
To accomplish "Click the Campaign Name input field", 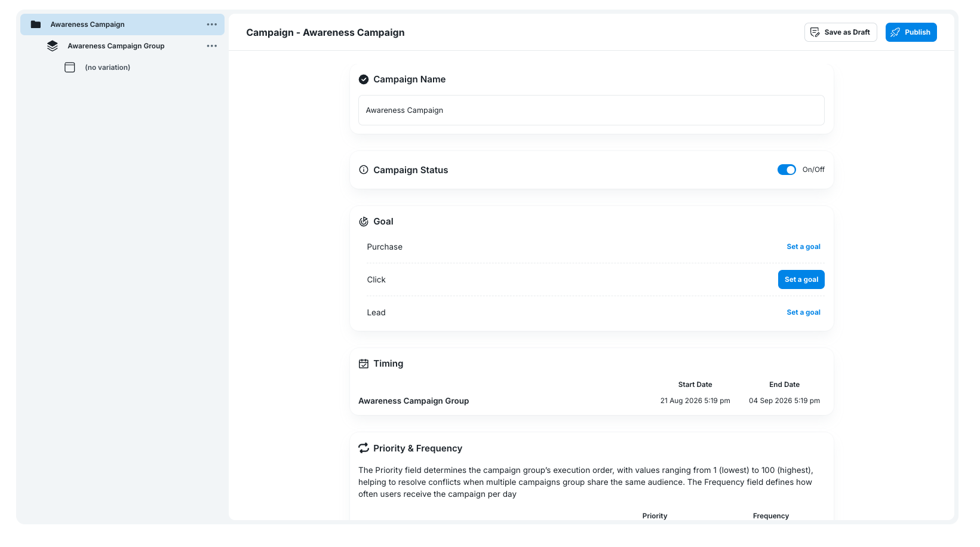I will click(x=591, y=110).
